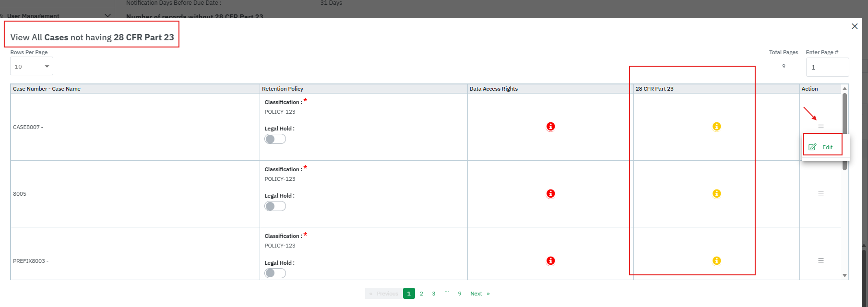Viewport: 868px width, 307px height.
Task: Click the Enter Page # field
Action: point(827,67)
